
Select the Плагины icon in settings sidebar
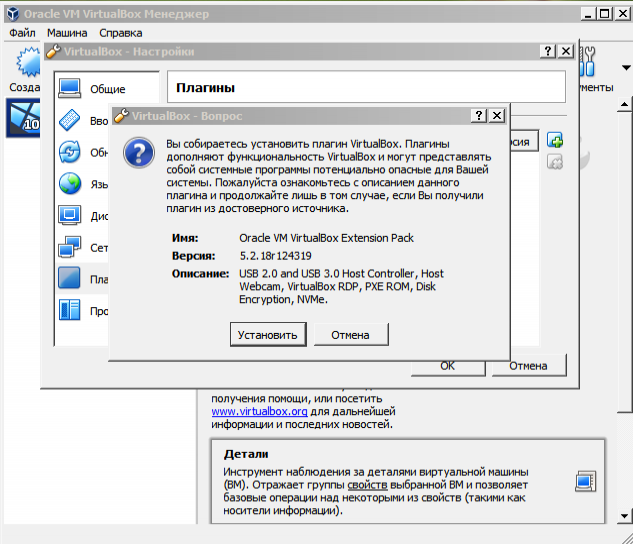[69, 278]
